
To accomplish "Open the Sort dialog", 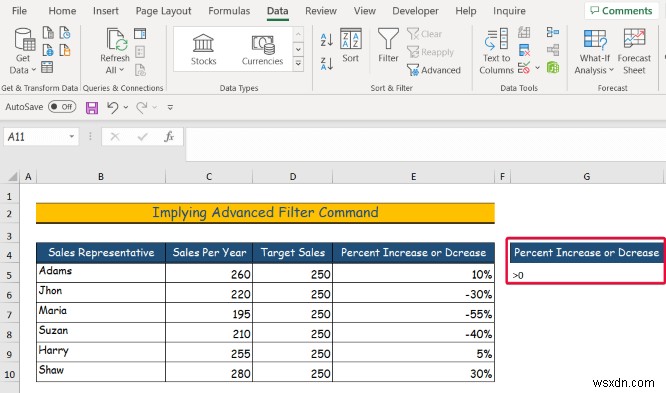I will [350, 45].
